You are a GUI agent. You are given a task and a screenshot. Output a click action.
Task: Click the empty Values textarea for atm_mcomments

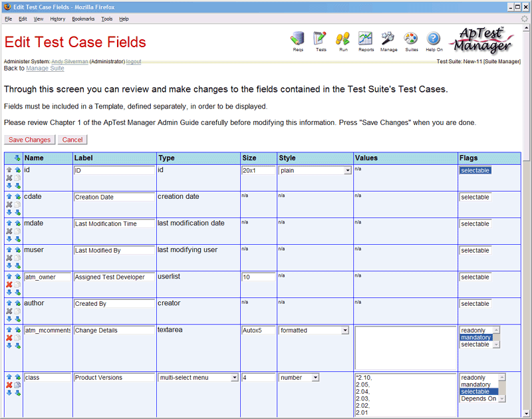point(406,348)
